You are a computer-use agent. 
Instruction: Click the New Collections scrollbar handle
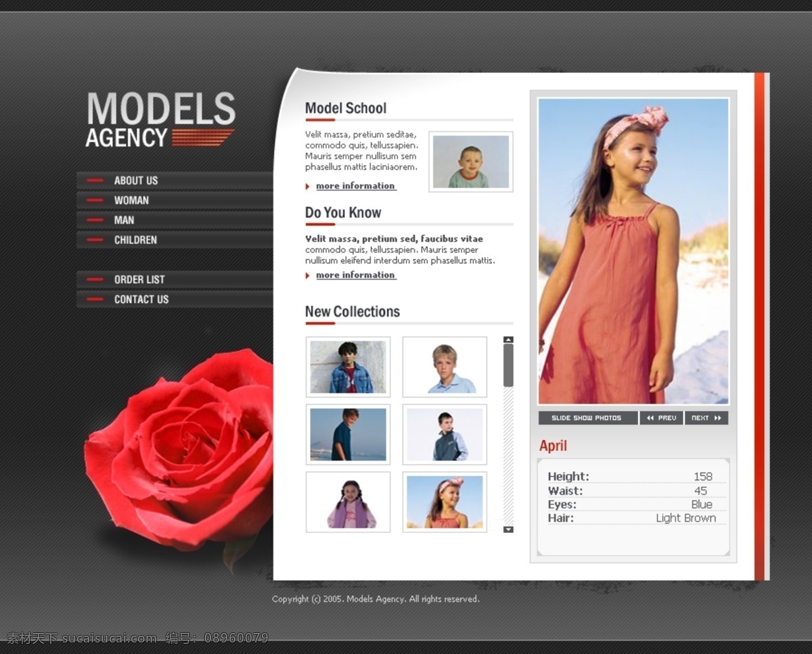509,365
